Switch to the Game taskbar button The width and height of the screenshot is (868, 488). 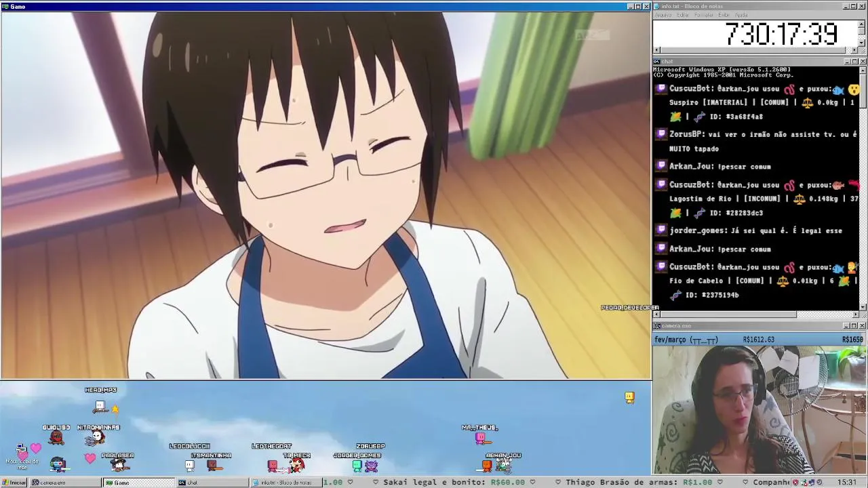pos(139,483)
